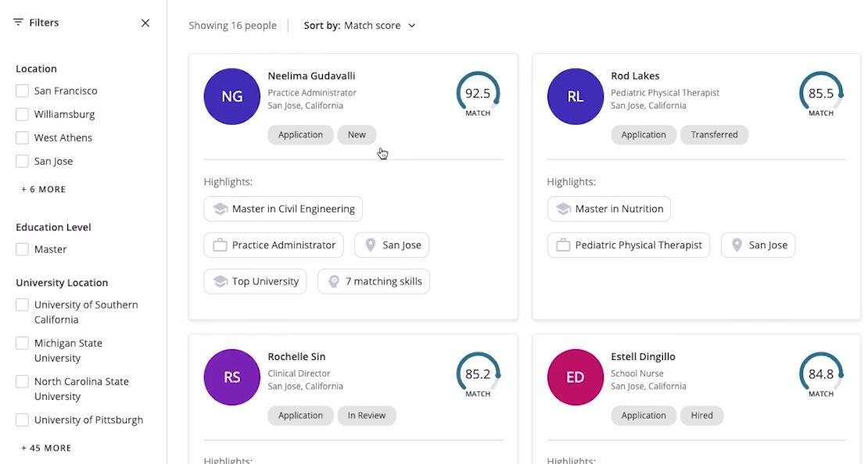Click the head icon on 7 matching skills
Viewport: 868px width, 464px height.
(x=334, y=281)
